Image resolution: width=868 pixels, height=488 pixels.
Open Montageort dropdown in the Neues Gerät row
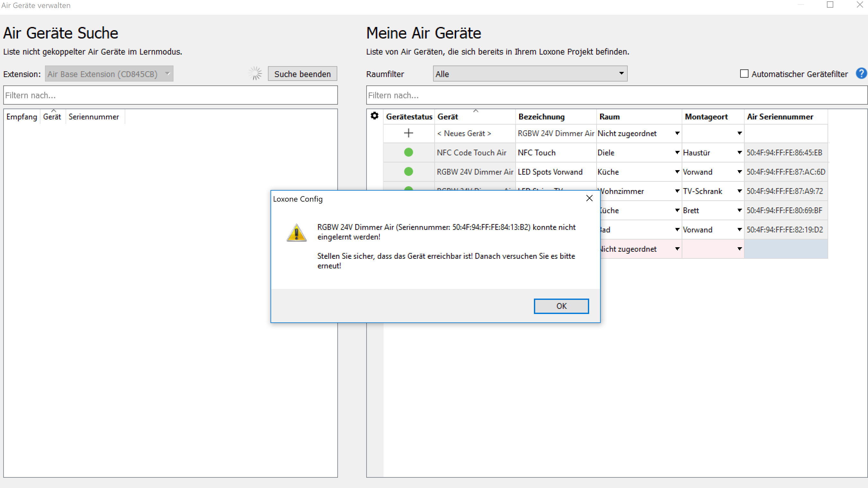pyautogui.click(x=739, y=133)
